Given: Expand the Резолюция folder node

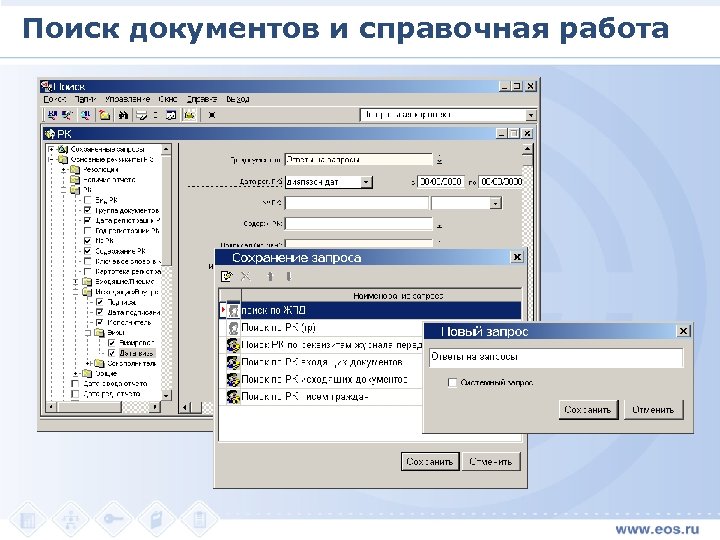Looking at the screenshot, I should pyautogui.click(x=64, y=170).
